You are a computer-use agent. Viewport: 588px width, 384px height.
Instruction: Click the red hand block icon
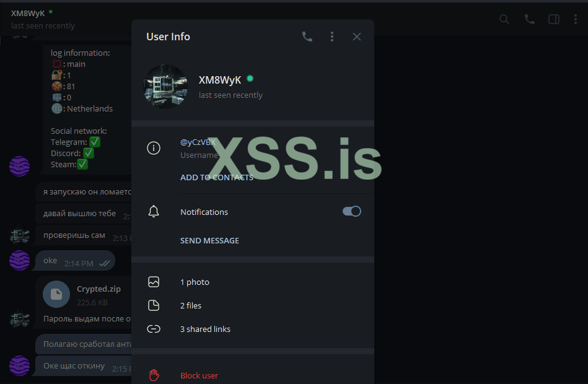pos(154,375)
